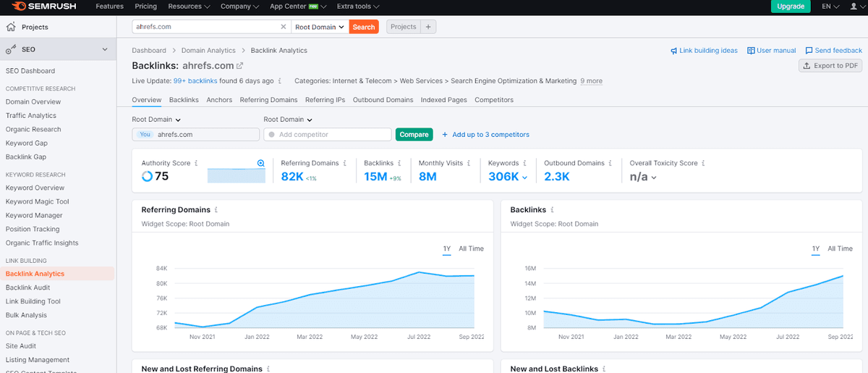This screenshot has width=868, height=373.
Task: Open Root Domain dropdown above competitor field
Action: pyautogui.click(x=287, y=120)
